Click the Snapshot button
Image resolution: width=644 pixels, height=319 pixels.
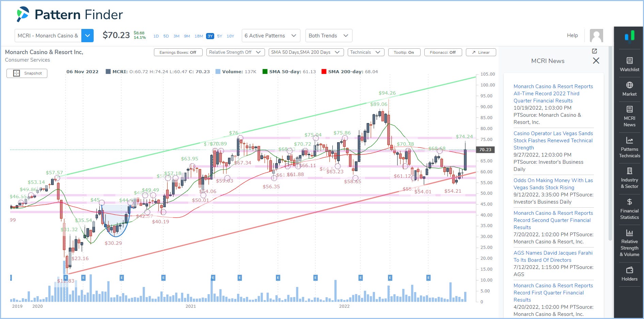27,73
